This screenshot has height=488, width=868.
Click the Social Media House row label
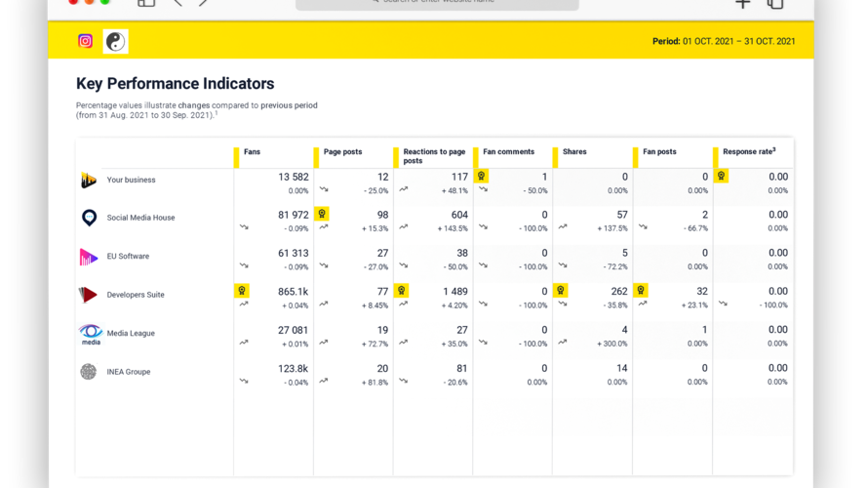point(140,218)
